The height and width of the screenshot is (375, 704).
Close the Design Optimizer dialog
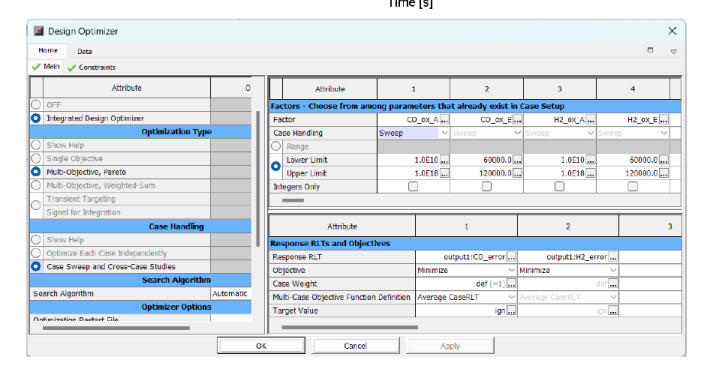[x=672, y=31]
